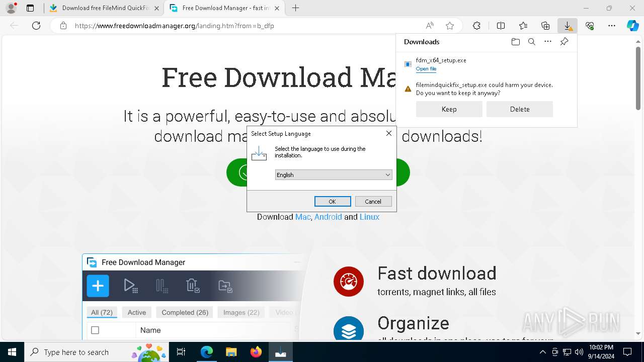Open Microsoft Edge from taskbar

click(207, 352)
